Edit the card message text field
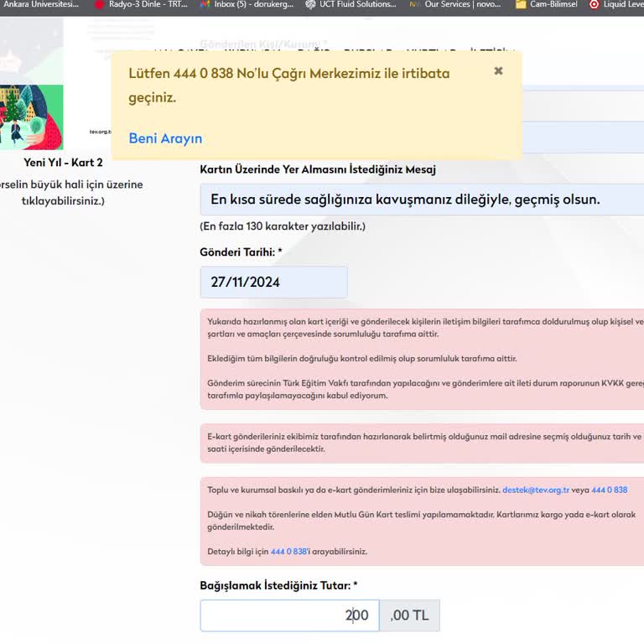This screenshot has height=644, width=644. click(422, 200)
